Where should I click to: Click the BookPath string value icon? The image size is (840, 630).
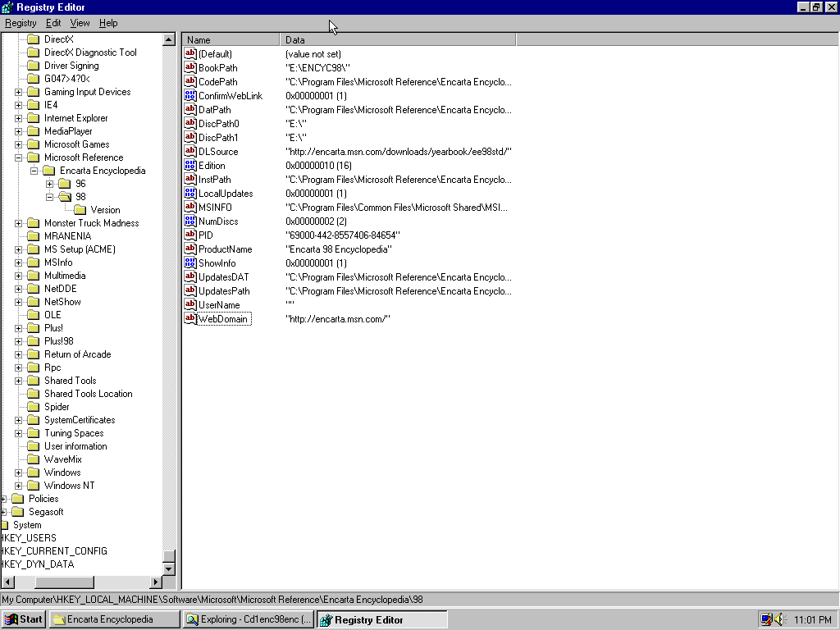[x=190, y=67]
